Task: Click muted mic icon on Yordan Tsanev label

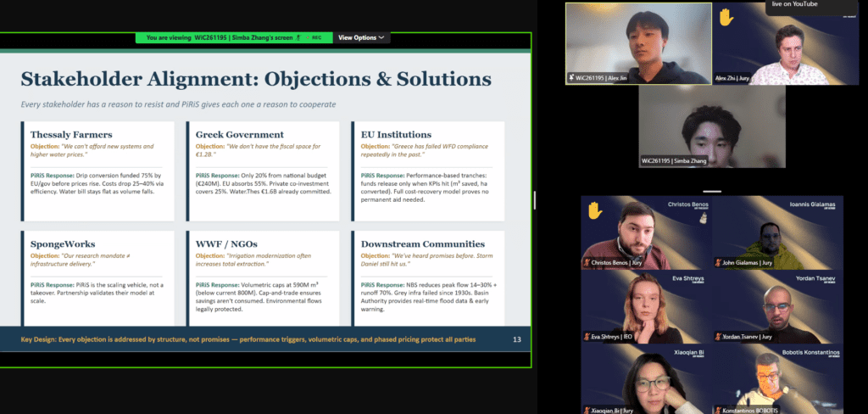Action: 719,337
